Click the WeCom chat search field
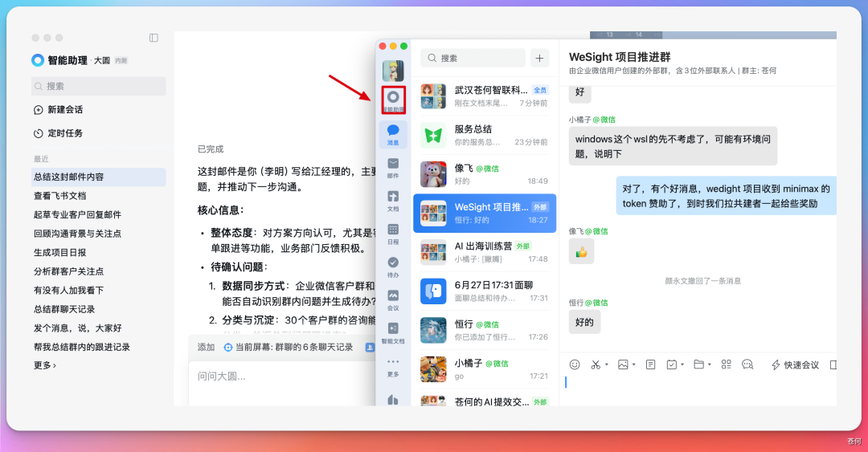 (x=473, y=58)
